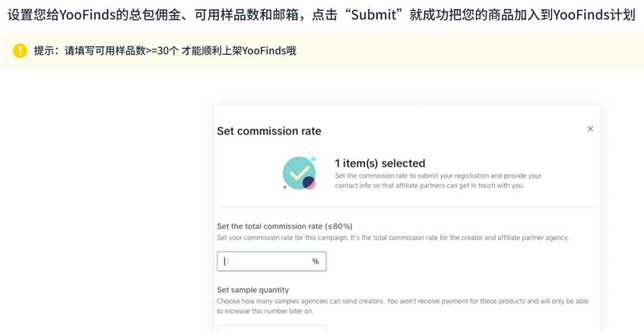Focus the sample quantity input box
Image resolution: width=644 pixels, height=335 pixels.
click(271, 328)
